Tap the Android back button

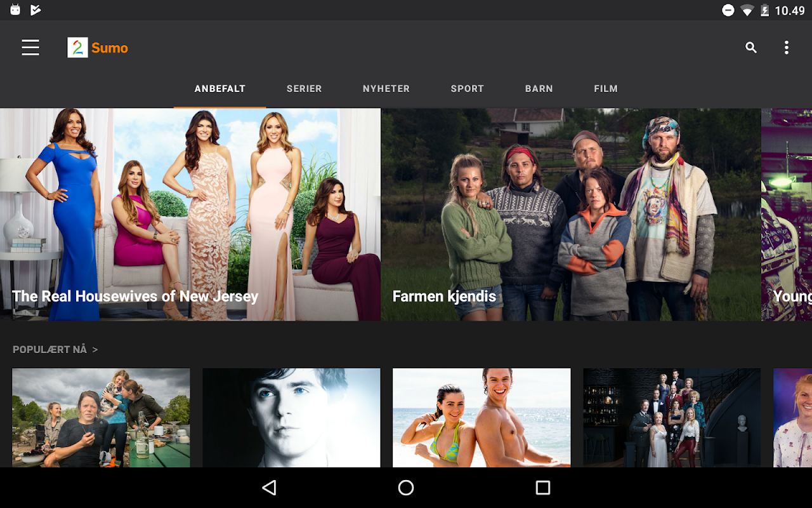(x=270, y=488)
